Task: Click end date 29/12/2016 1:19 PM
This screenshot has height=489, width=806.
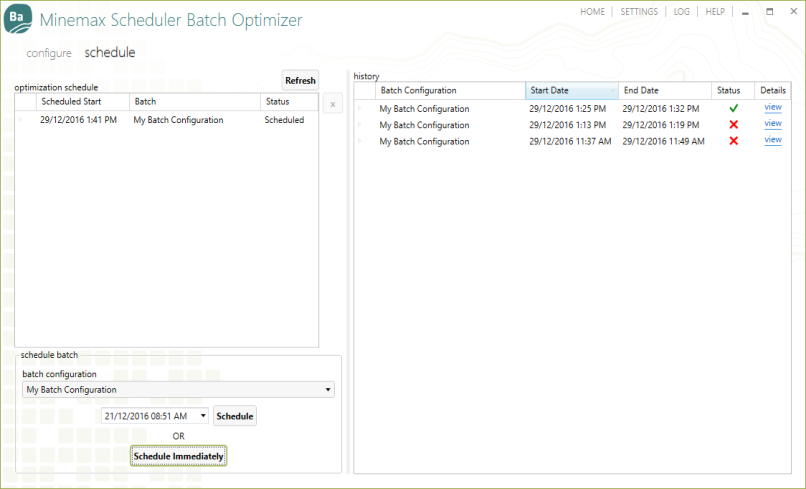Action: 661,125
